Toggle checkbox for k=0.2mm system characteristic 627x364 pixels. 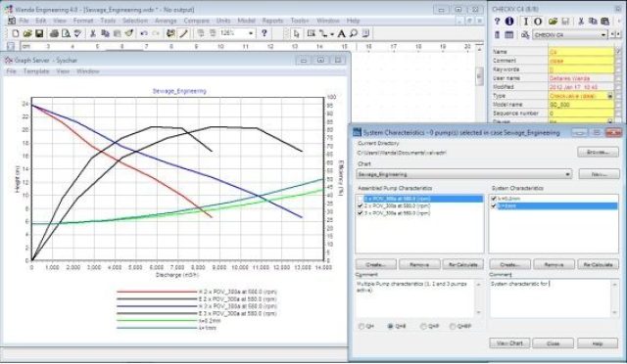(x=494, y=199)
